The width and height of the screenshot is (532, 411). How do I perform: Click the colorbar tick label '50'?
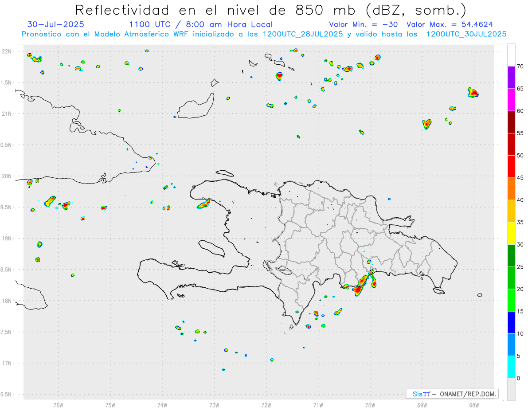520,156
